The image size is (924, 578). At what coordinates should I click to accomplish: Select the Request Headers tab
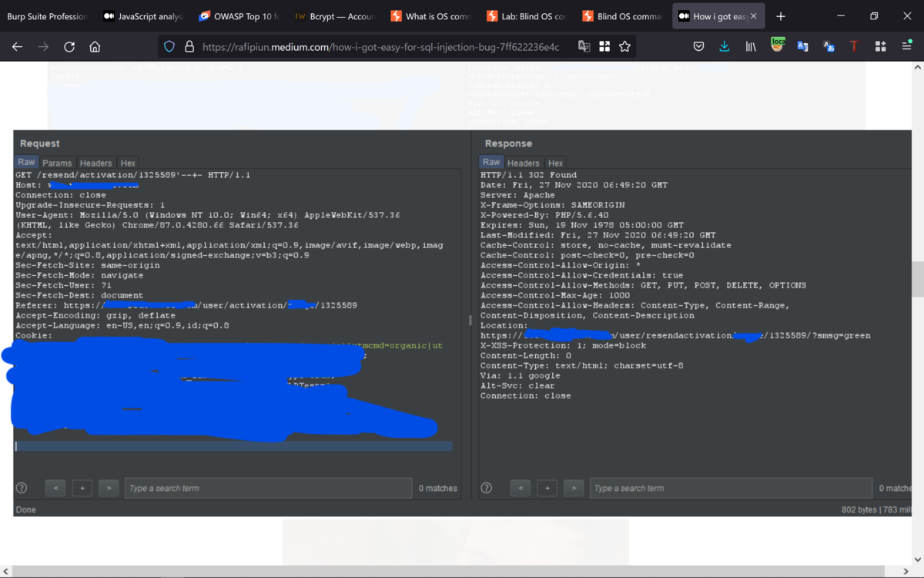coord(96,163)
